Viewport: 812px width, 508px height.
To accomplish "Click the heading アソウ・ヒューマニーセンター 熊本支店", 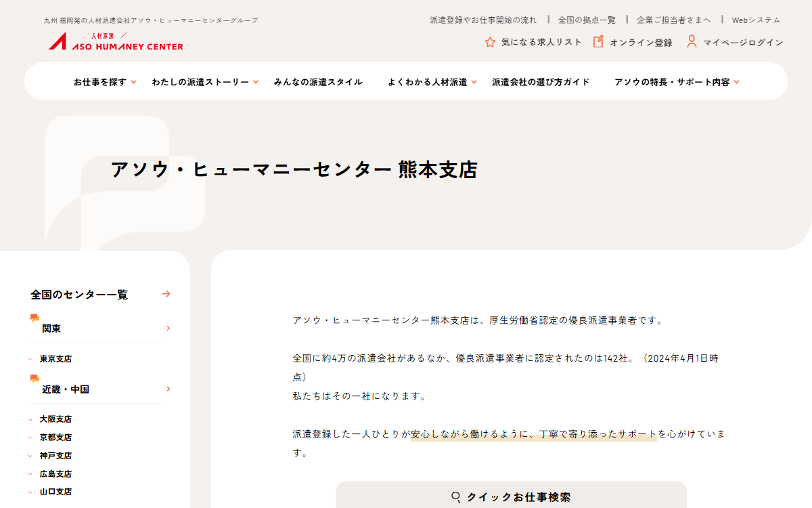I will tap(294, 169).
